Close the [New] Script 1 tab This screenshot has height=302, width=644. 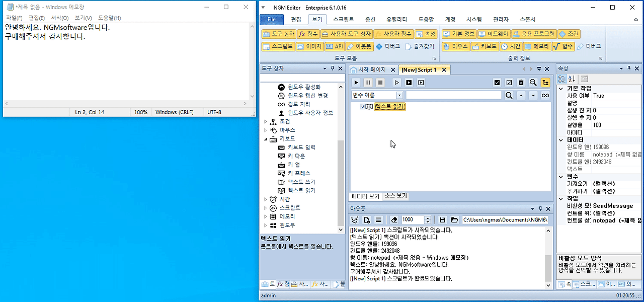(444, 70)
